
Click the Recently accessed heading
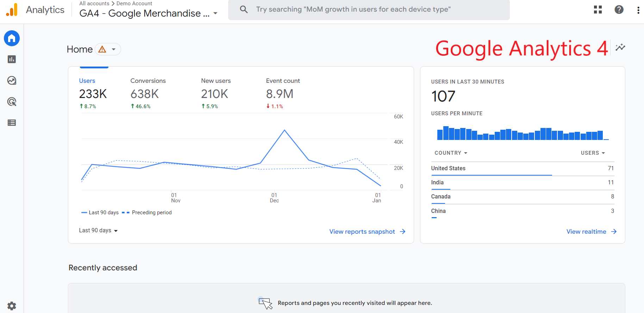click(x=103, y=268)
